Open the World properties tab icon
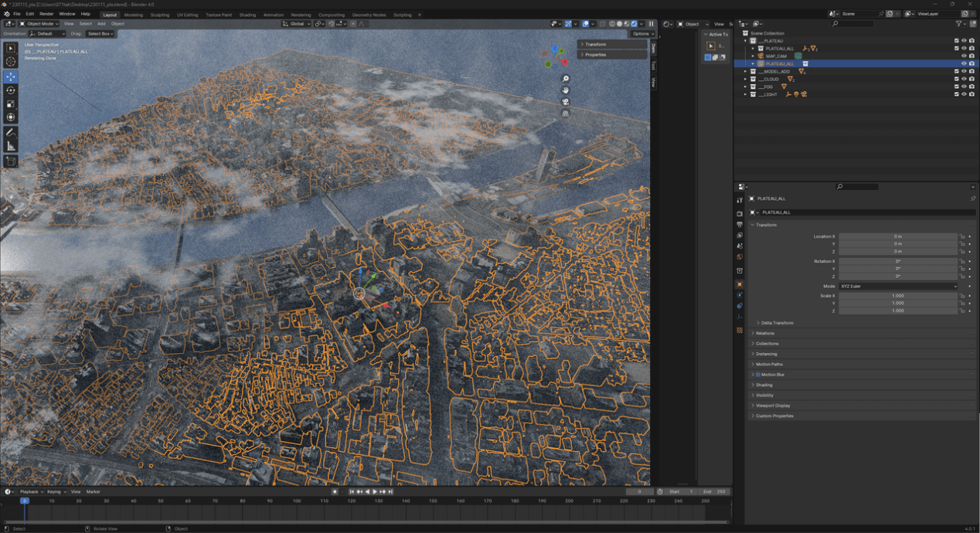 coord(740,257)
